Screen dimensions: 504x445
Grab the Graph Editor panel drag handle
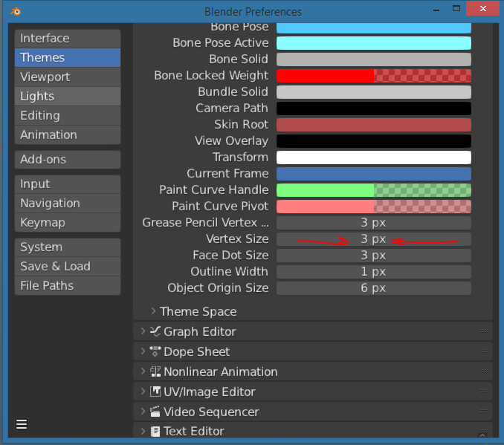pos(483,331)
